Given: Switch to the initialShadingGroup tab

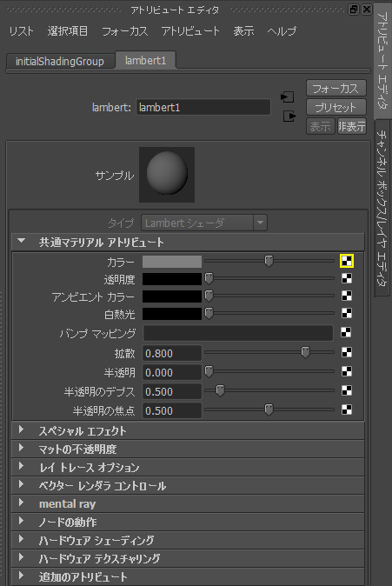Looking at the screenshot, I should (x=60, y=61).
